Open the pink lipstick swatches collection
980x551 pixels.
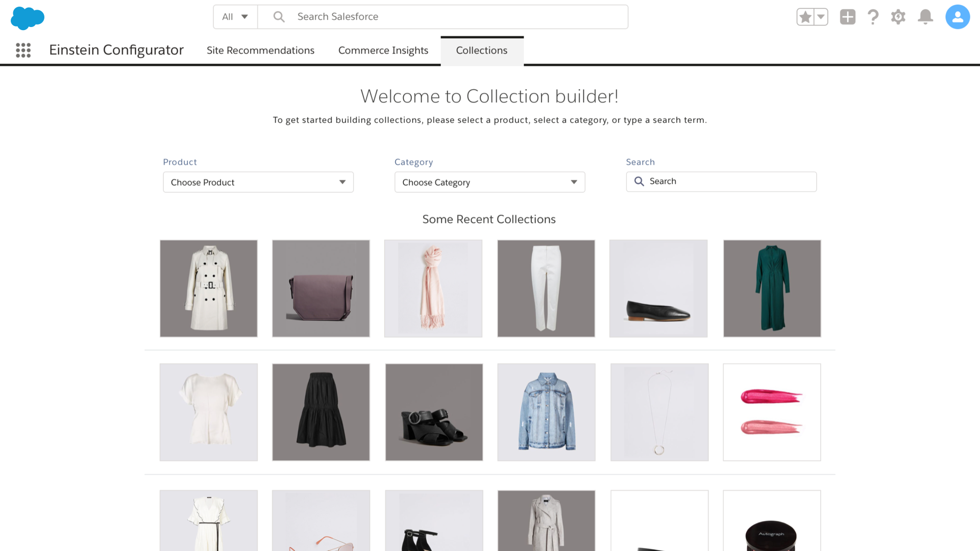772,412
